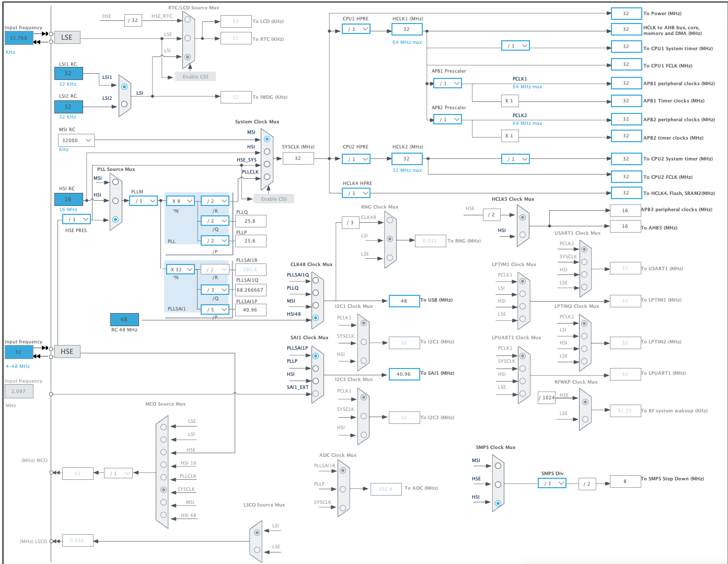Click Enable CSS next to the System Clock Mux
This screenshot has width=728, height=564.
pos(273,199)
